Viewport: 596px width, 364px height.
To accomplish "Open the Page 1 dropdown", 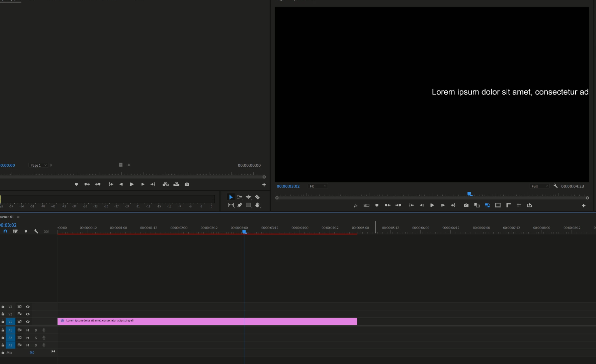I will [38, 165].
